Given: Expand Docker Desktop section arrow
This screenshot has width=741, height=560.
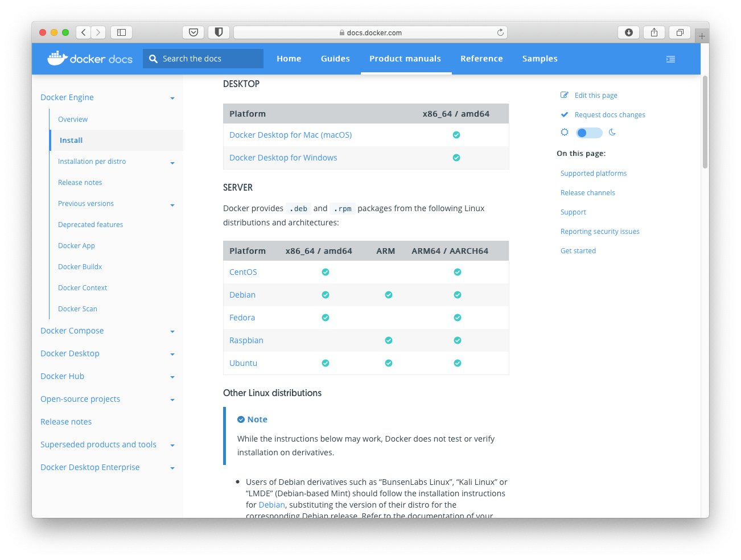Looking at the screenshot, I should click(x=172, y=355).
